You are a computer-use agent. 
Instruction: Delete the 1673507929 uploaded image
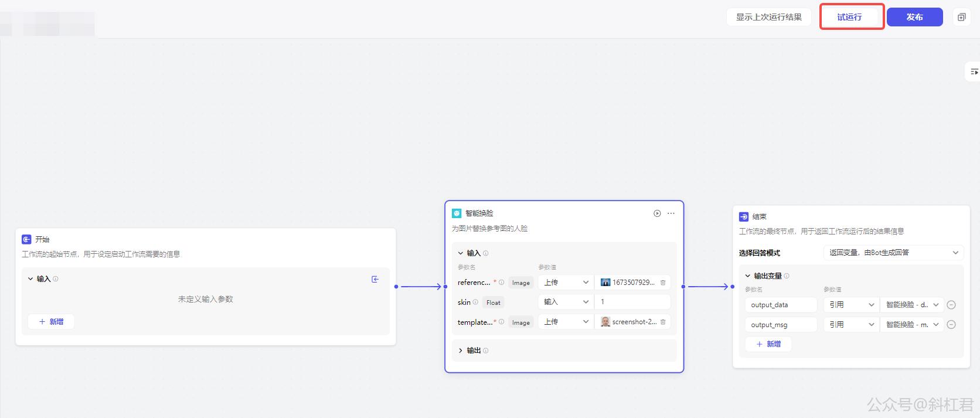tap(663, 283)
